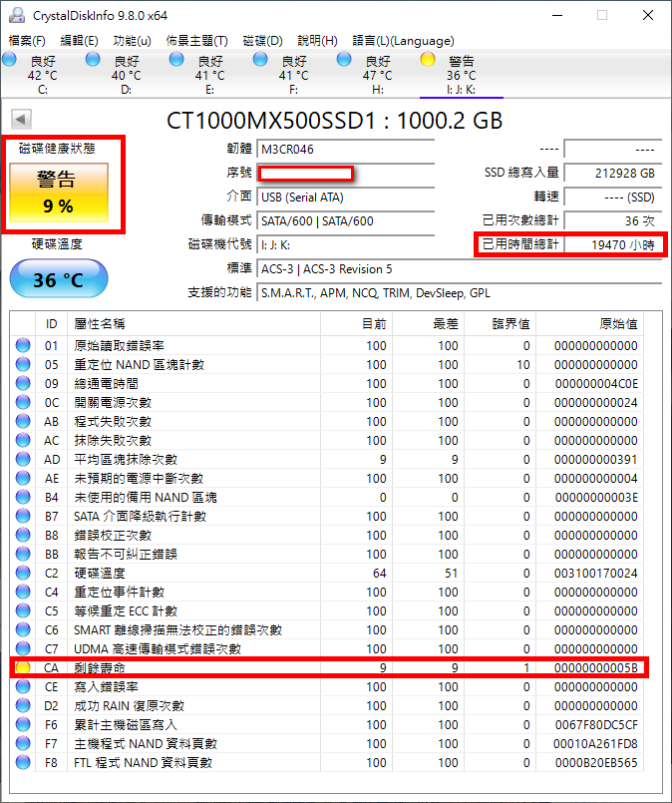Click the status orb of attribute B7

(x=23, y=516)
